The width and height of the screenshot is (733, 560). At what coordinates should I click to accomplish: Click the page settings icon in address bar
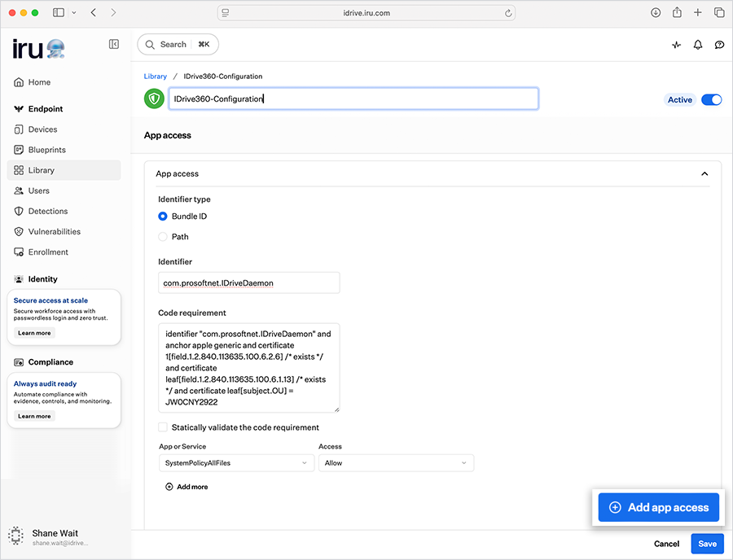tap(226, 13)
